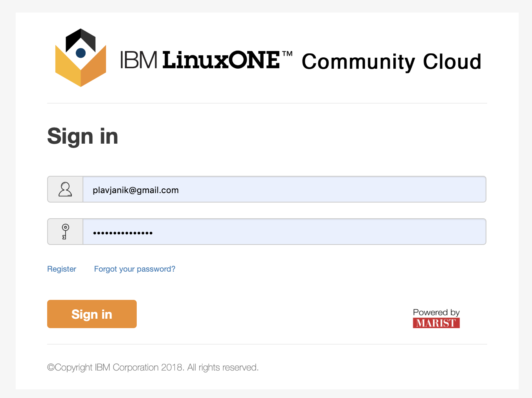Open the Register link
Image resolution: width=532 pixels, height=398 pixels.
click(62, 269)
